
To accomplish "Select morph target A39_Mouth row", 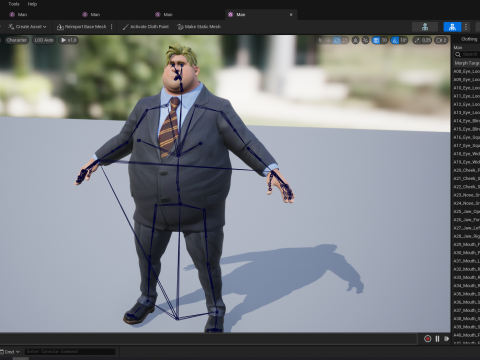I will point(466,327).
